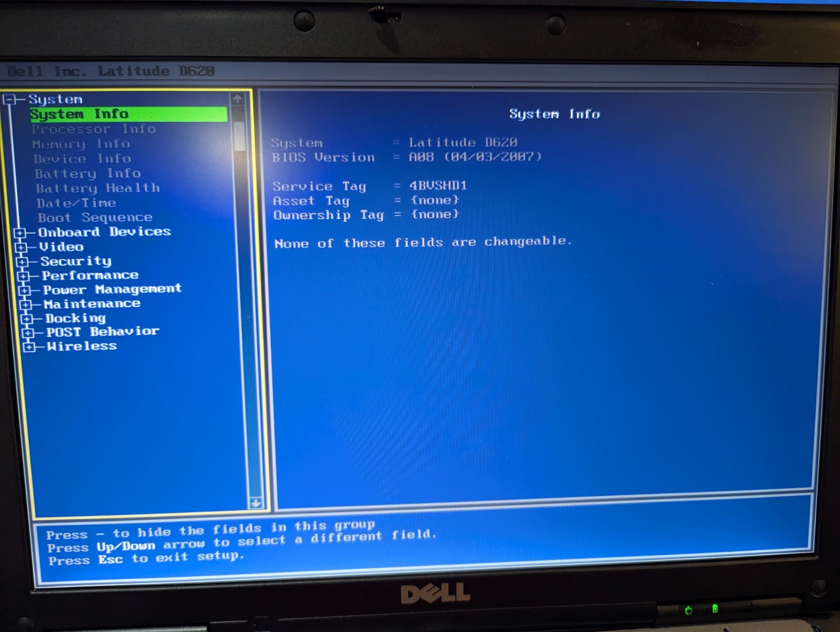Open Device Info in the tree
This screenshot has height=632, width=840.
[82, 159]
